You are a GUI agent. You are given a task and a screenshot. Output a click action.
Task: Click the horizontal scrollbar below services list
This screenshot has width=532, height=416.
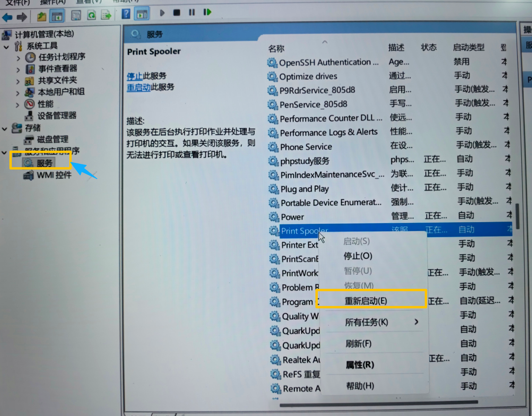(x=379, y=403)
